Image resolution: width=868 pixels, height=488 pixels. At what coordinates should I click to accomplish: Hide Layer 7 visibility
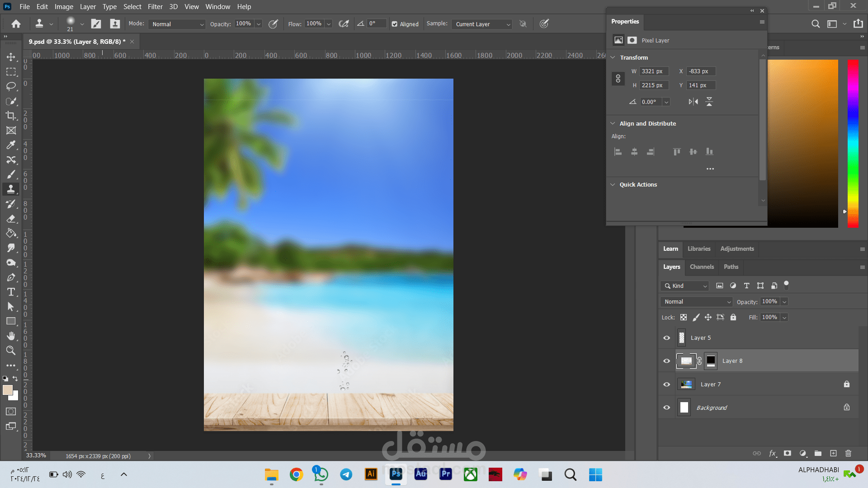(x=667, y=385)
